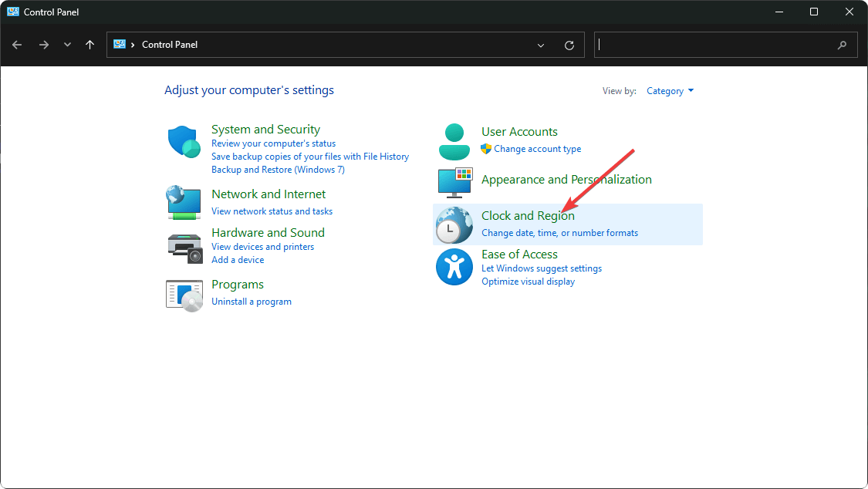This screenshot has height=489, width=868.
Task: Go up one level with up arrow
Action: (x=90, y=45)
